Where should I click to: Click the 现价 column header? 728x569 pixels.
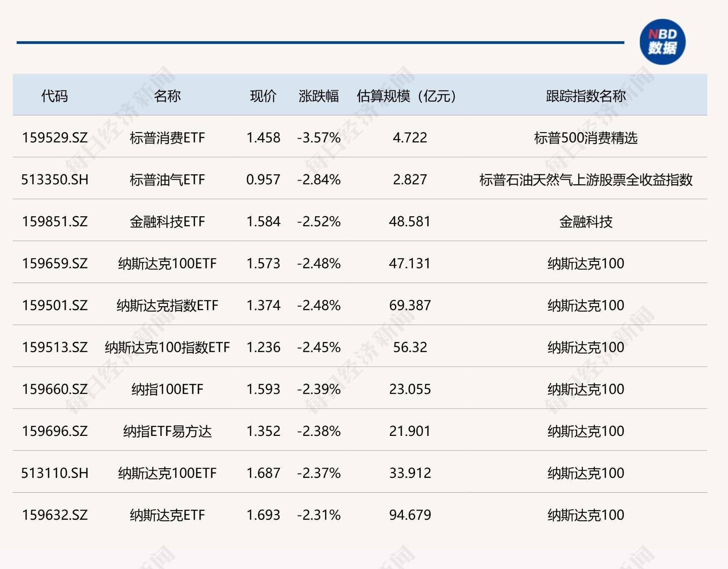(261, 95)
